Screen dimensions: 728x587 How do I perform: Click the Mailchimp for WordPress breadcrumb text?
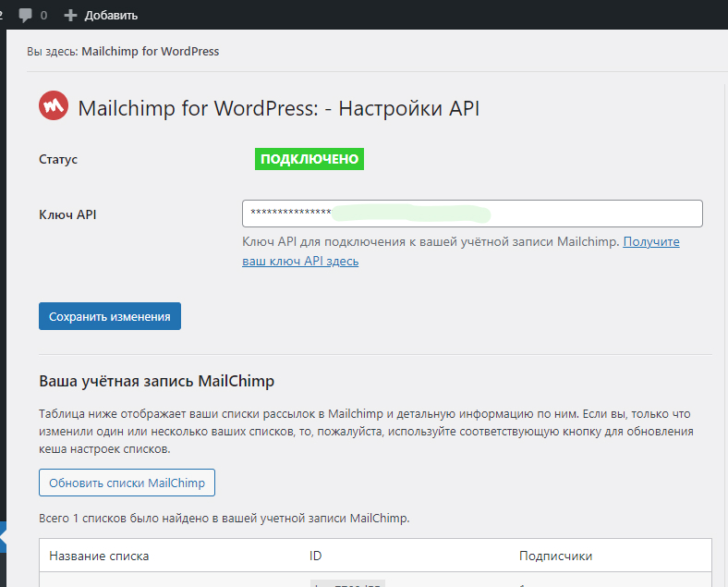point(151,51)
